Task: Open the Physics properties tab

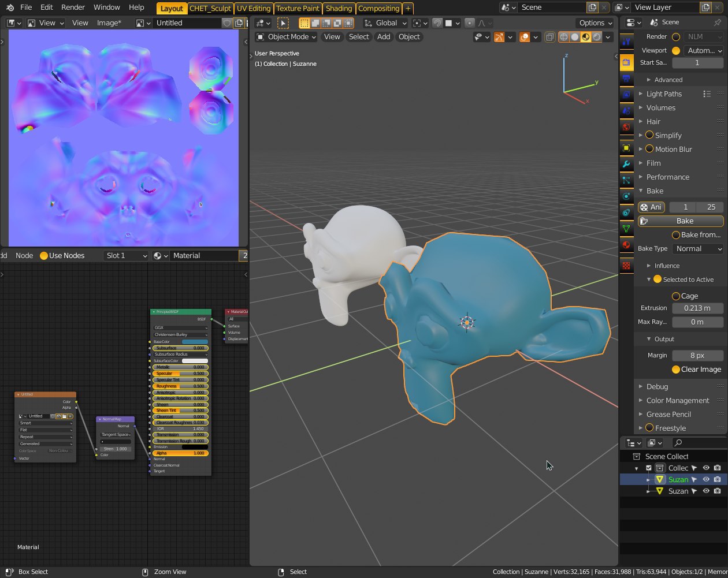Action: click(x=626, y=196)
